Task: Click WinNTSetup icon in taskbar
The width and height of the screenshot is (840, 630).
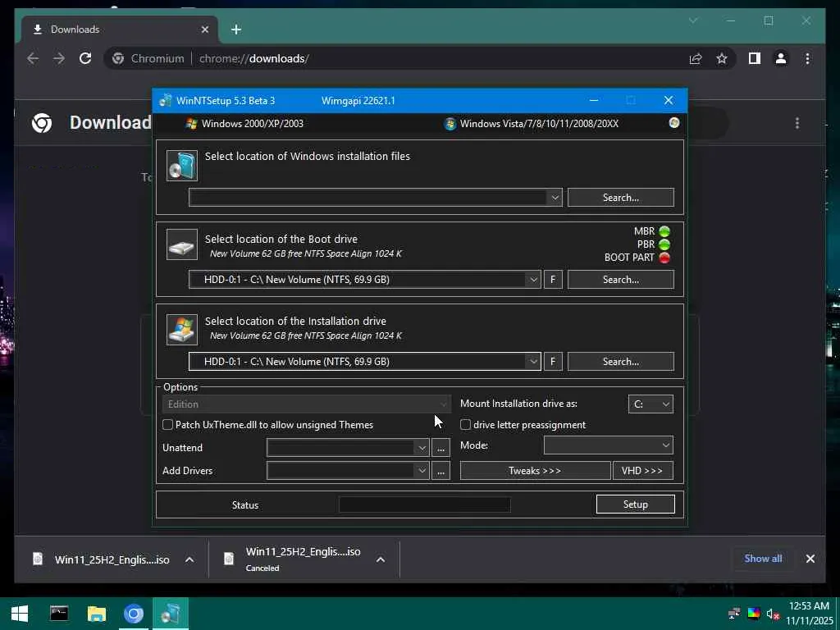Action: pos(171,614)
